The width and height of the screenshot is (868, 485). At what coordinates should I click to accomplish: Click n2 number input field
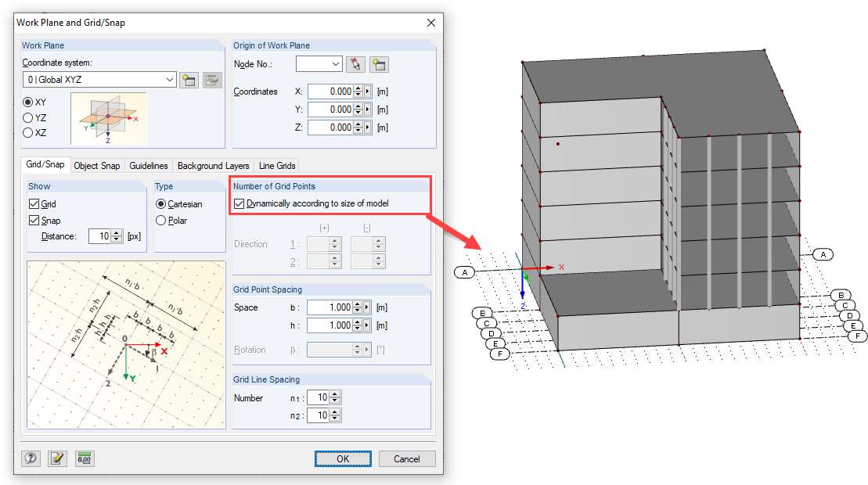[x=319, y=415]
